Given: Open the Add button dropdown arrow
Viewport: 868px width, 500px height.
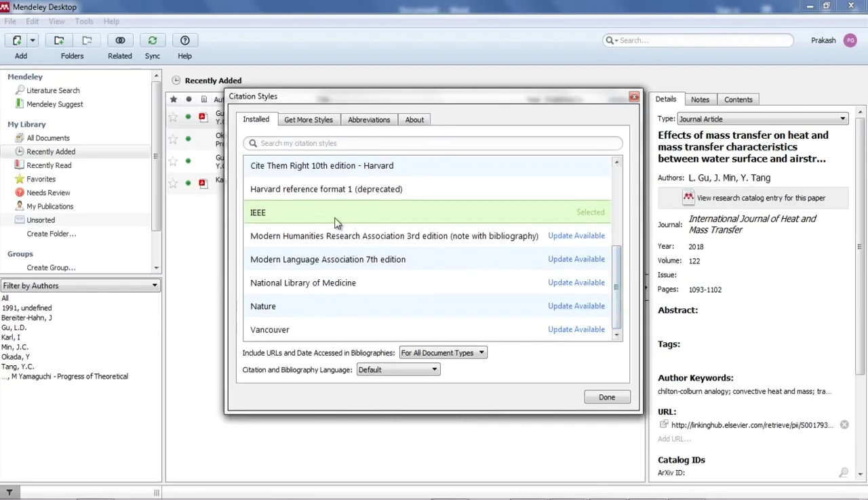Looking at the screenshot, I should [32, 41].
